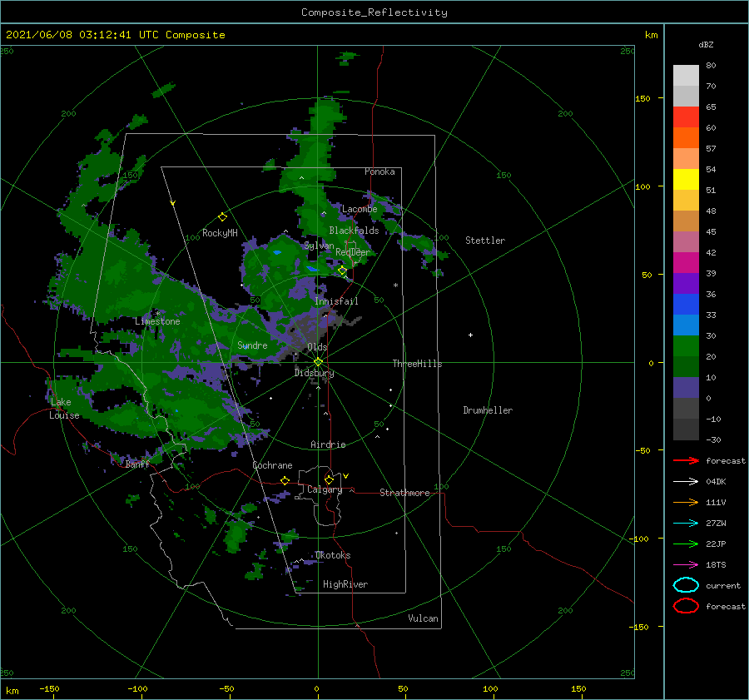749x700 pixels.
Task: Click the Limestone label
Action: point(157,321)
